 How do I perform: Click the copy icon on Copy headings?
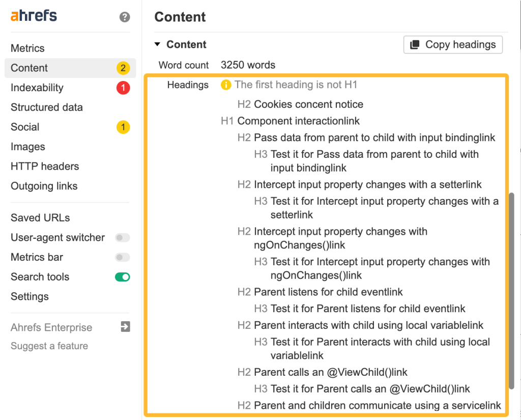pyautogui.click(x=414, y=45)
